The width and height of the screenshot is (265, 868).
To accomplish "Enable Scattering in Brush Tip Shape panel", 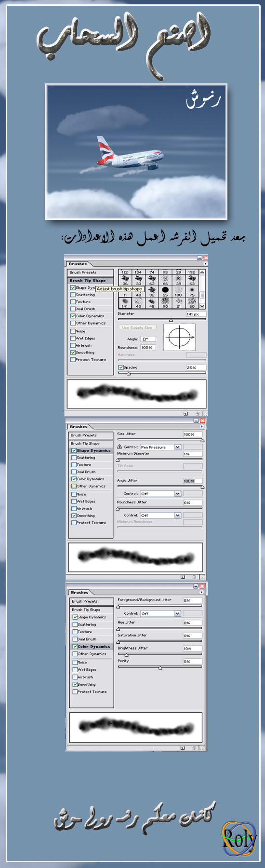I will tap(73, 295).
